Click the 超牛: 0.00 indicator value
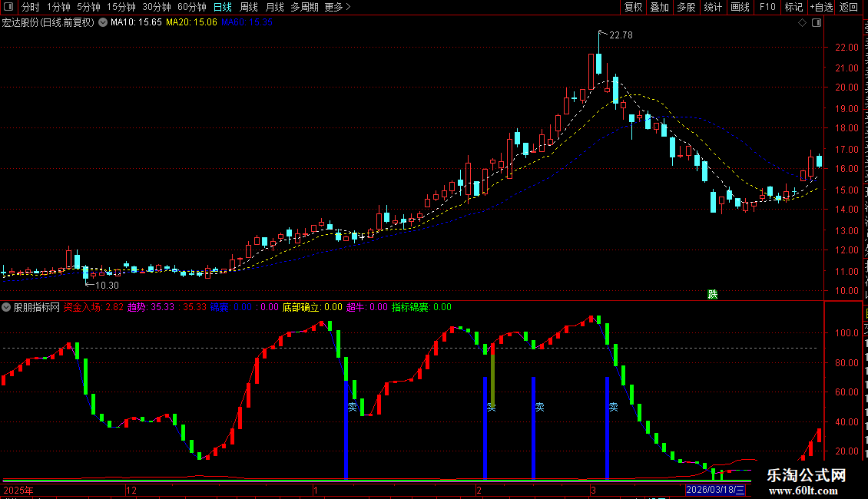 [367, 307]
